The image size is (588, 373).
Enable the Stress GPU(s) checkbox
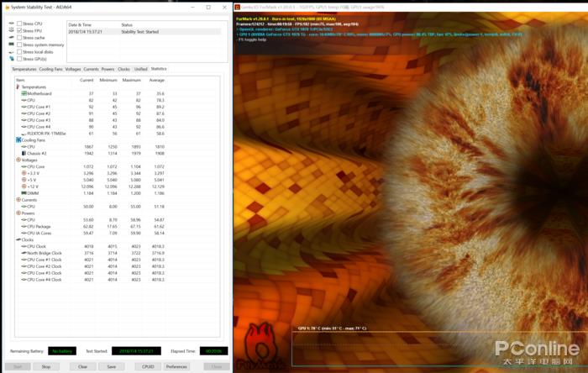[x=19, y=59]
